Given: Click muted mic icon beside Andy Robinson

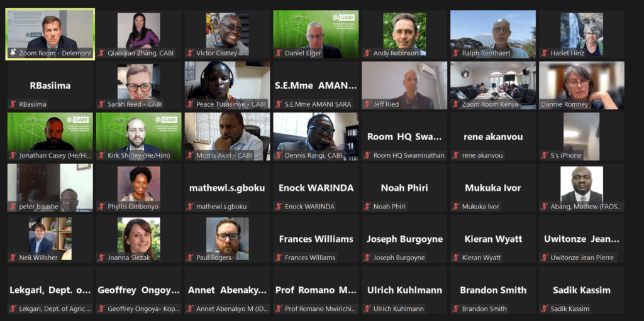Looking at the screenshot, I should pos(367,53).
